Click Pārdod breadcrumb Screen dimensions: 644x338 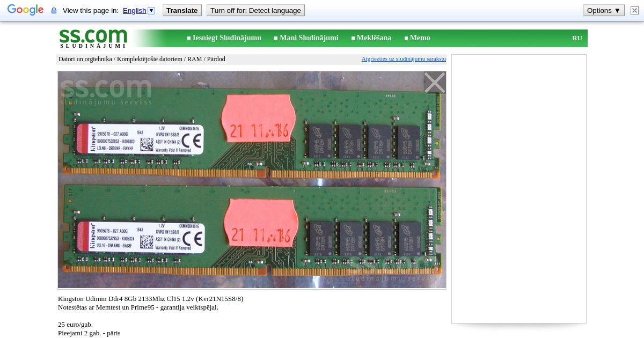[x=216, y=59]
